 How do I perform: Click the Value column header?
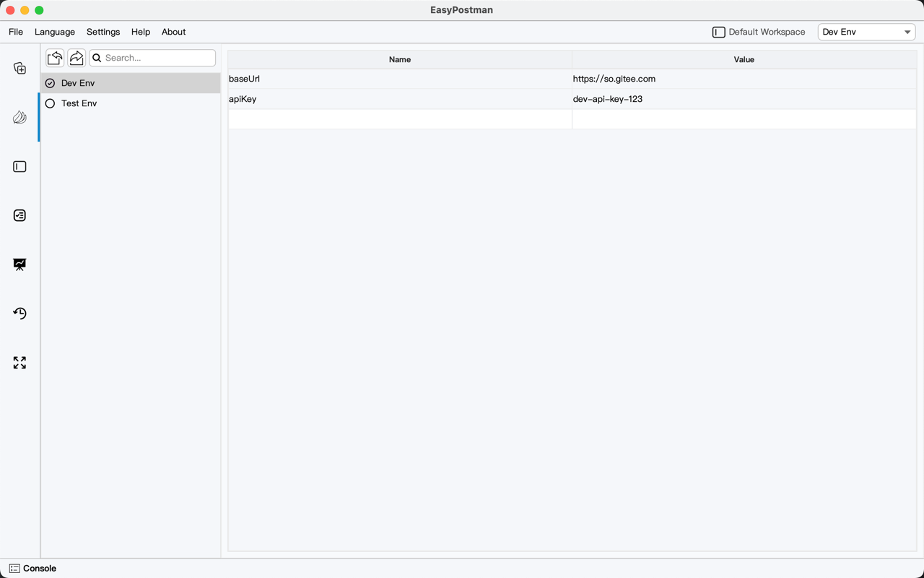(x=744, y=59)
